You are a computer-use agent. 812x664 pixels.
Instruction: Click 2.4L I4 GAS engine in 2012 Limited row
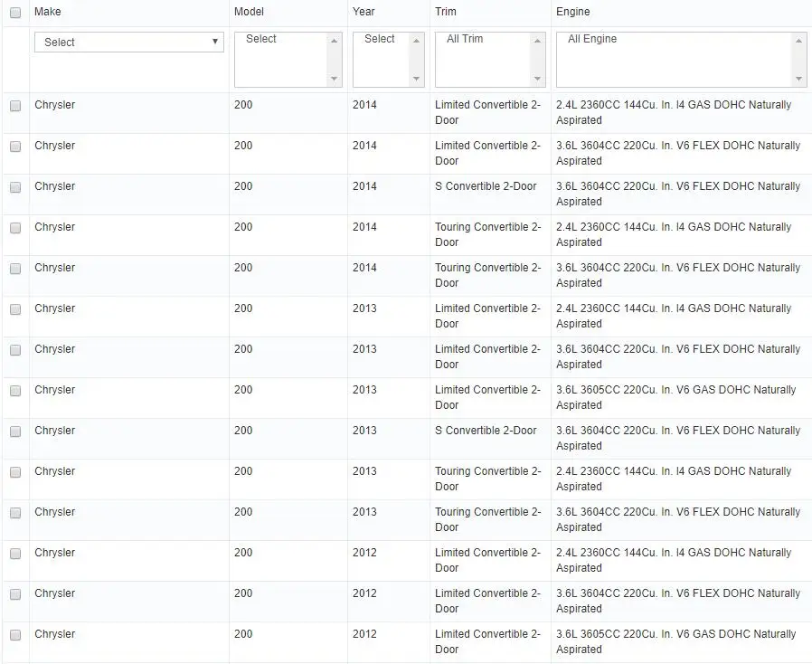click(674, 560)
